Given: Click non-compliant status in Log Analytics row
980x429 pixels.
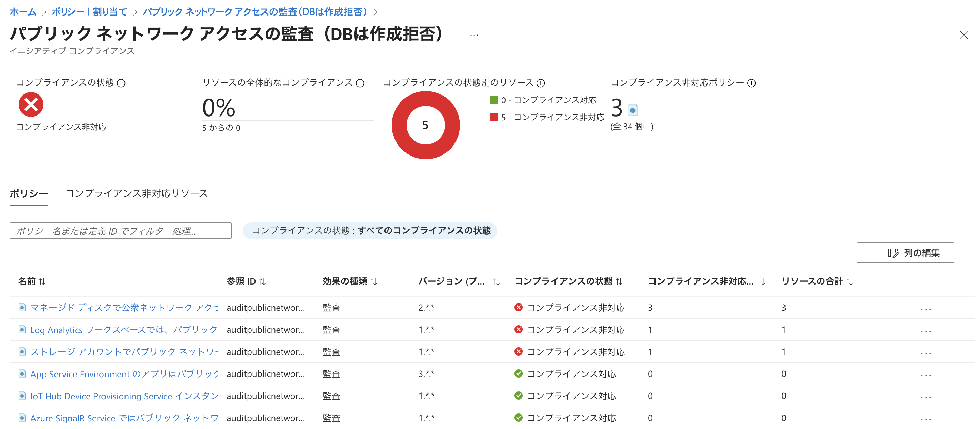Looking at the screenshot, I should click(x=570, y=330).
